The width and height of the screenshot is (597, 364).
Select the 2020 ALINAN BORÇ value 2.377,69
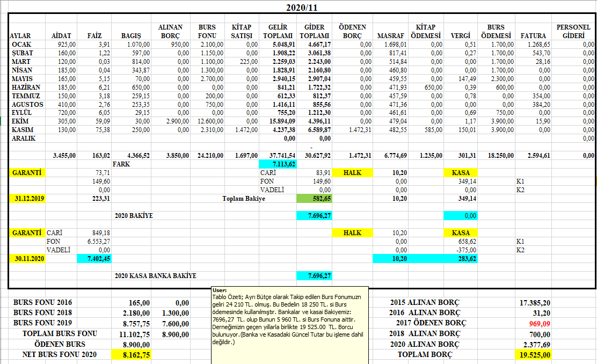[x=536, y=345]
